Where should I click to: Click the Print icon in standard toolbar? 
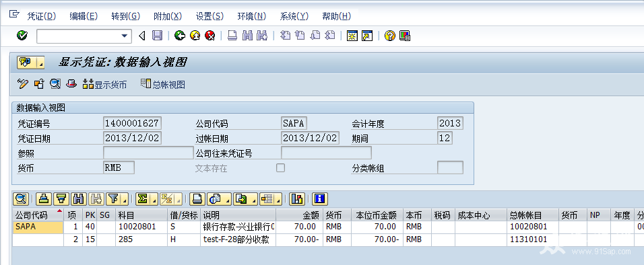click(232, 36)
